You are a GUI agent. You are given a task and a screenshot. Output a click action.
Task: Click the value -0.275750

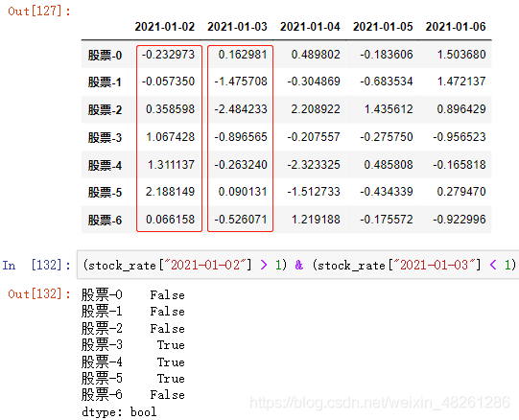click(x=387, y=137)
